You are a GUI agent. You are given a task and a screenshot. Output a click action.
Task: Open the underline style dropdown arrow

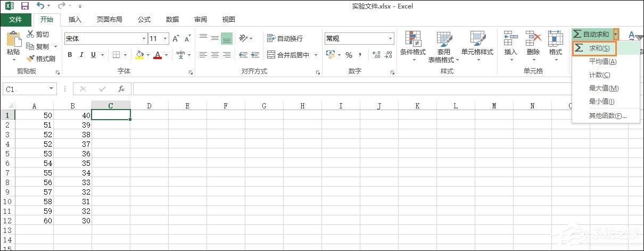(102, 55)
